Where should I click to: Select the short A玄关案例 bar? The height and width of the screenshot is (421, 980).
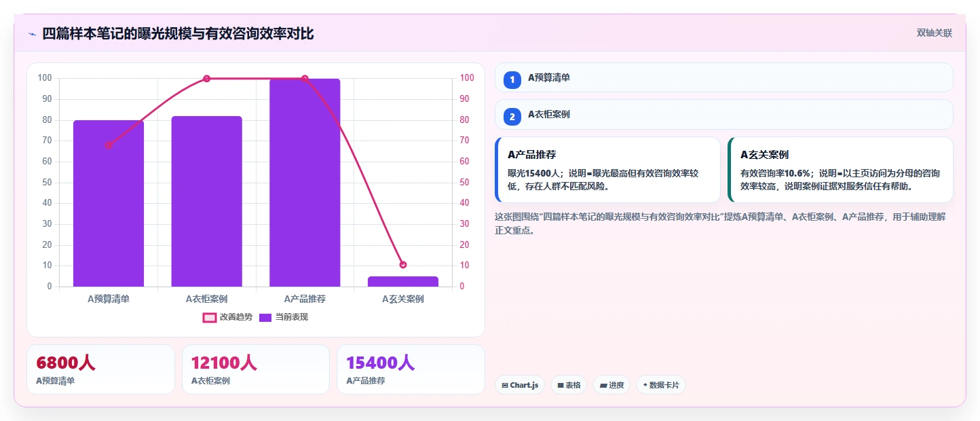[x=403, y=282]
